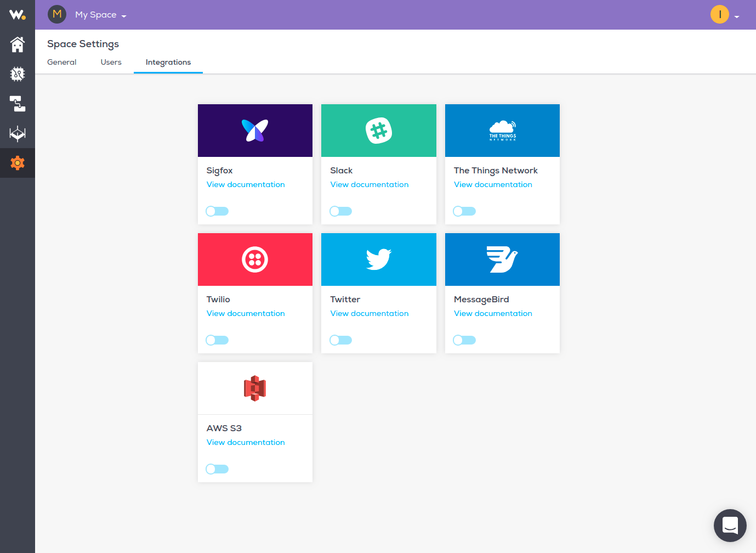Switch to the Users tab
This screenshot has width=756, height=553.
pyautogui.click(x=111, y=62)
